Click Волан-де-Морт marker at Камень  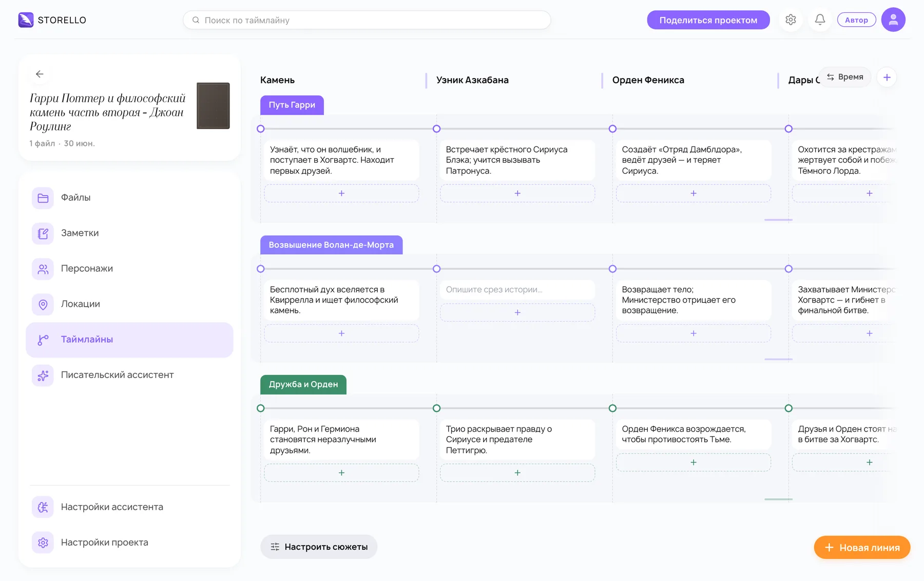pos(261,269)
